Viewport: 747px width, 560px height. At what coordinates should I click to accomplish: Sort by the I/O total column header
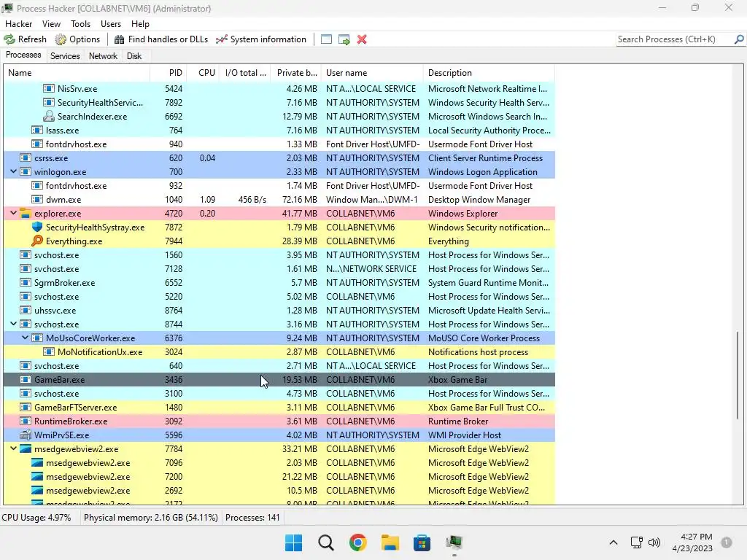(x=245, y=73)
